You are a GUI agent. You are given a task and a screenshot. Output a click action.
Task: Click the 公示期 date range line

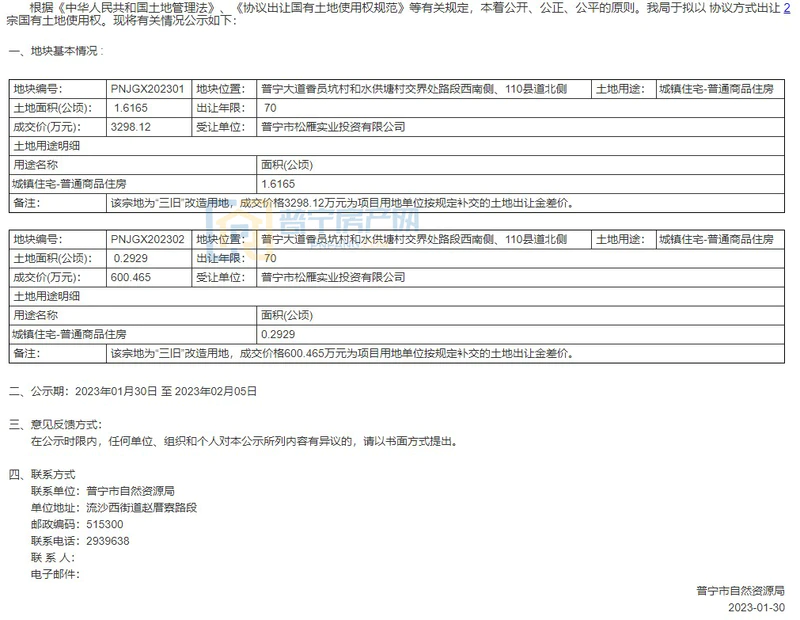(133, 392)
